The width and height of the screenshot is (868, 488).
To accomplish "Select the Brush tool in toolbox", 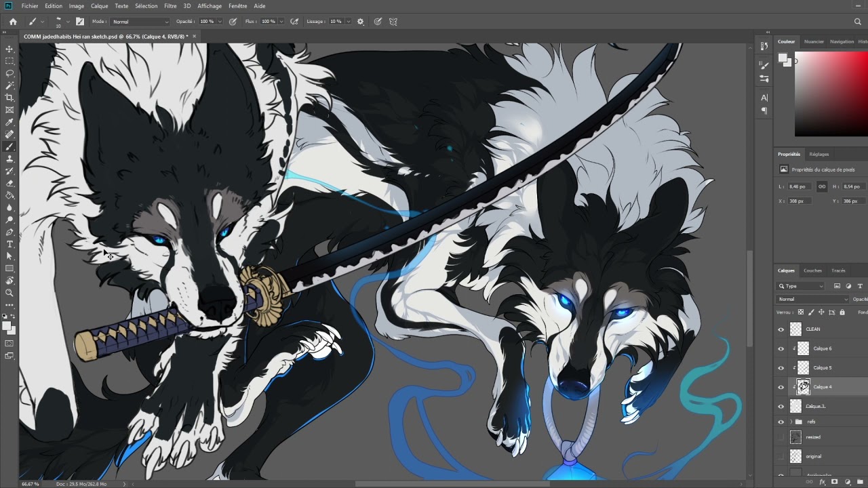I will coord(9,146).
